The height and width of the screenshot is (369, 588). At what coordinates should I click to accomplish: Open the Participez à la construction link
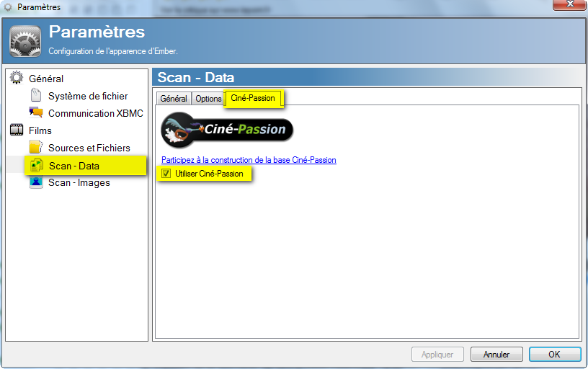[x=249, y=160]
